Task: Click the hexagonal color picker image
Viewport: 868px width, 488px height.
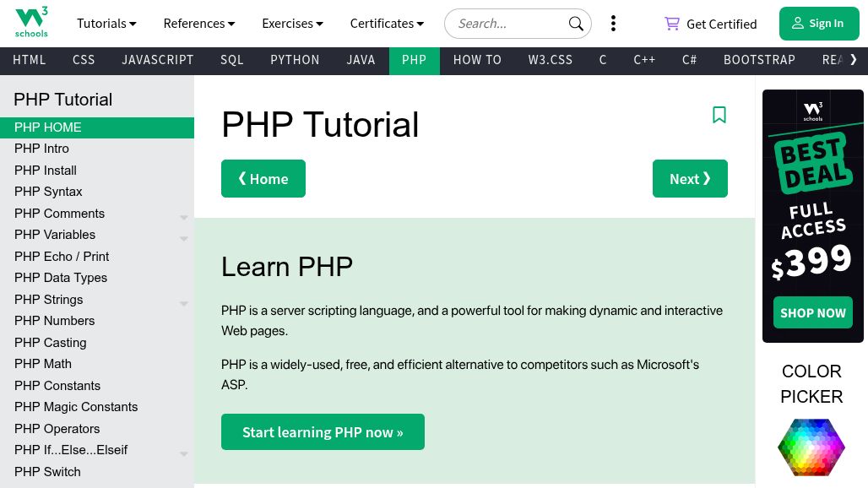Action: (811, 447)
